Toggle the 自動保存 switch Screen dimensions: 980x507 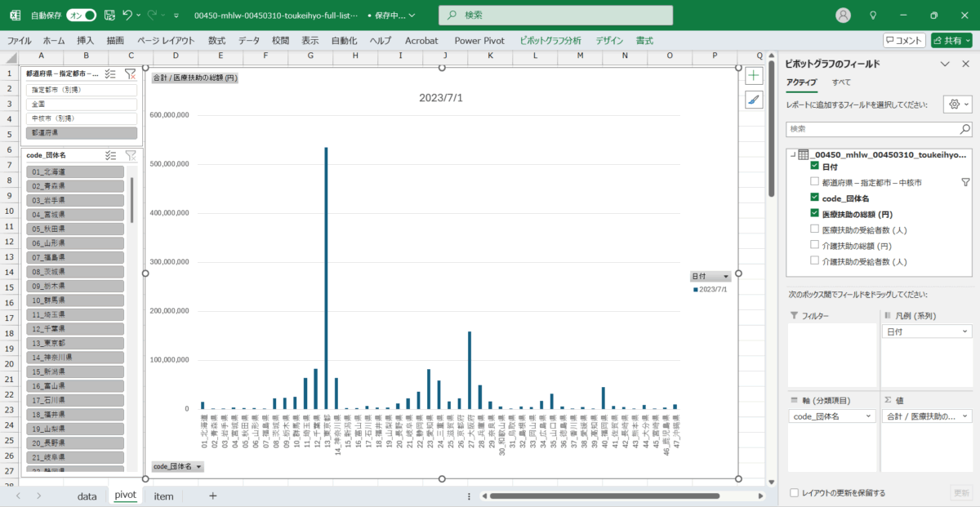coord(81,15)
